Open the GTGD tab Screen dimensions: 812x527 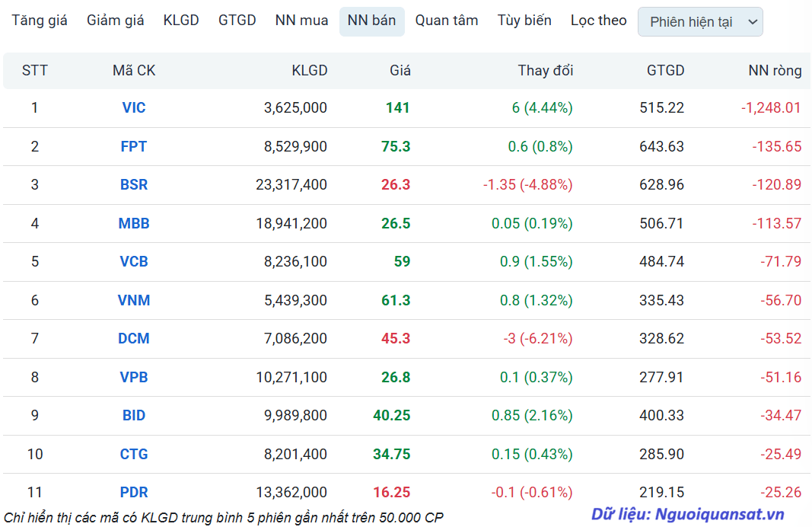pyautogui.click(x=237, y=21)
